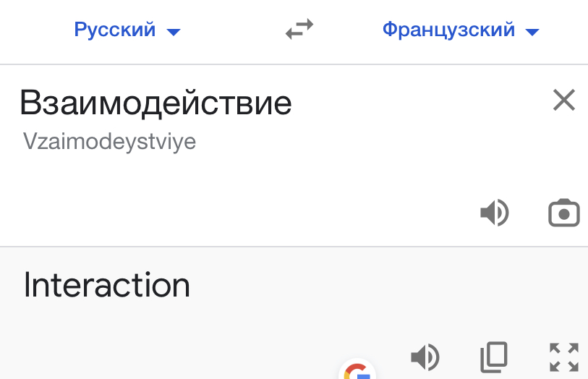Copy the translation to clipboard
588x379 pixels.
494,357
